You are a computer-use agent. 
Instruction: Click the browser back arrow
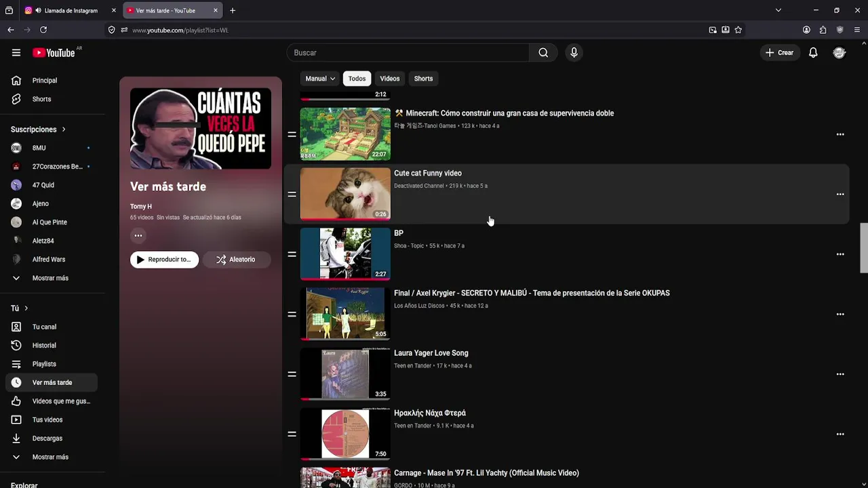coord(11,30)
